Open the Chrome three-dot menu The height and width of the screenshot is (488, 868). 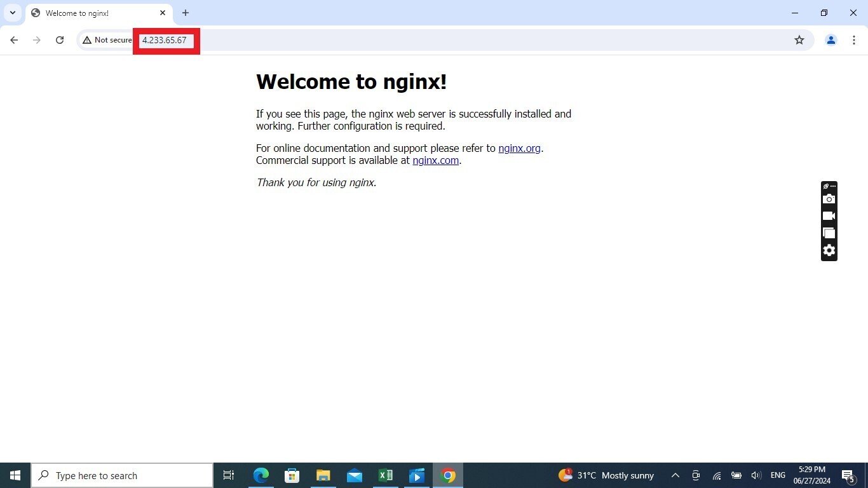click(854, 40)
